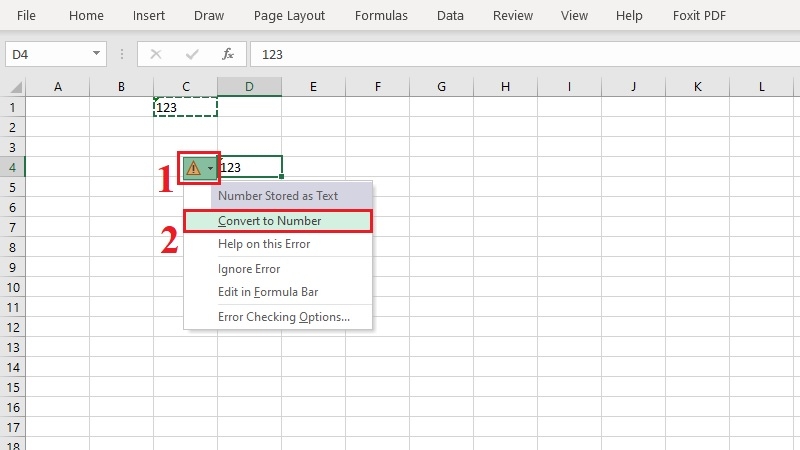The width and height of the screenshot is (800, 450).
Task: Click the formula bar showing 123
Action: click(524, 54)
